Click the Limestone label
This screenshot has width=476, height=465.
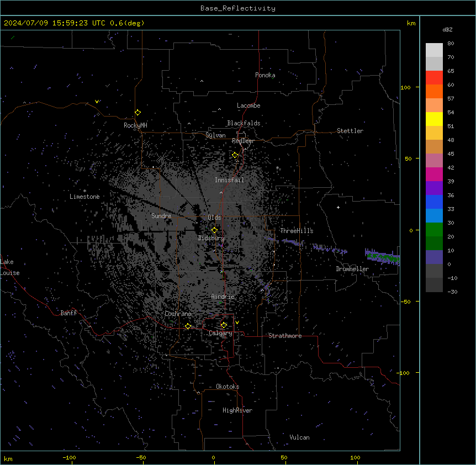84,197
